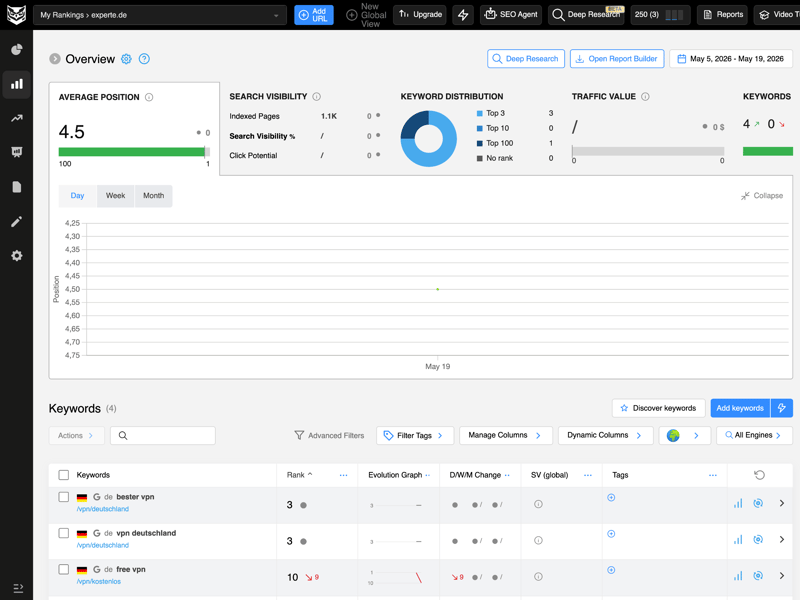The image size is (800, 600).
Task: Open bar chart icon for bester vpn
Action: tap(738, 504)
